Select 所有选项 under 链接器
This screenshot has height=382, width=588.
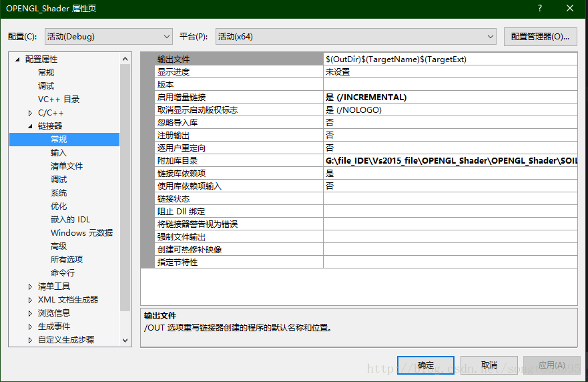(67, 260)
